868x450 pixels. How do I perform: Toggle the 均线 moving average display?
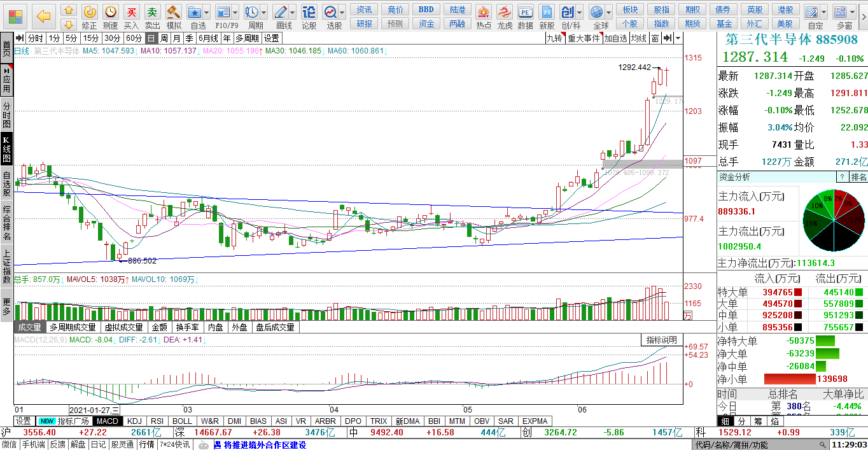pyautogui.click(x=638, y=38)
